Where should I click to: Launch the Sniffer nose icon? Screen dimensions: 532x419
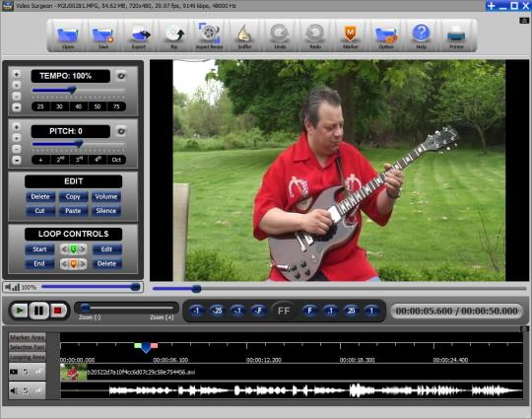tap(244, 35)
